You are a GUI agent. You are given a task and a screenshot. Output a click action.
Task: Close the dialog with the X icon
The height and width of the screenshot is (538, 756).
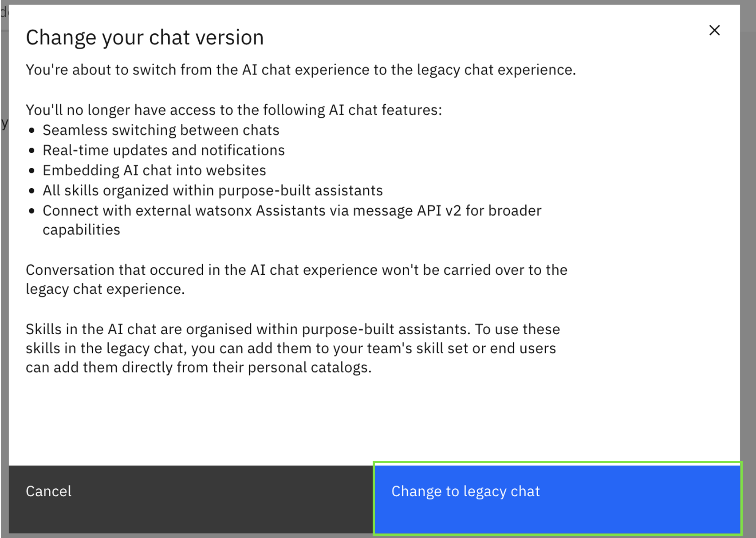[x=714, y=30]
